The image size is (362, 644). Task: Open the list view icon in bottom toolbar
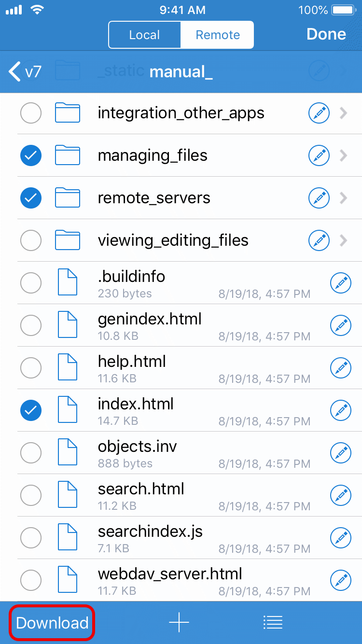[x=273, y=623]
